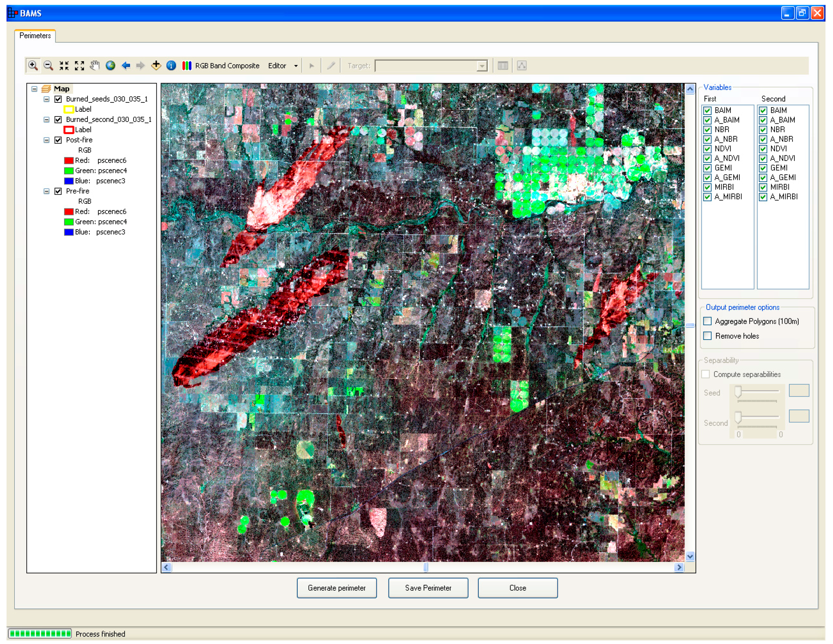Click the BAMS title bar app icon
This screenshot has height=644, width=833.
coord(13,13)
